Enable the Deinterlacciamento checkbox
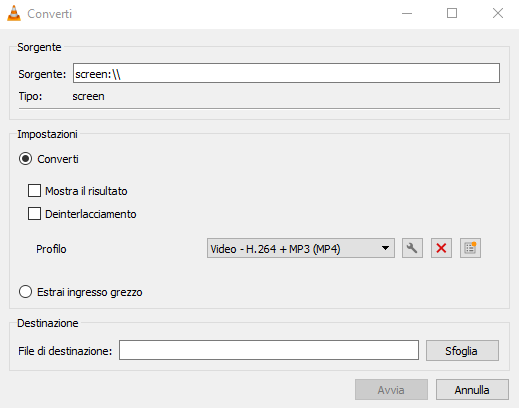This screenshot has height=408, width=519. click(x=34, y=214)
